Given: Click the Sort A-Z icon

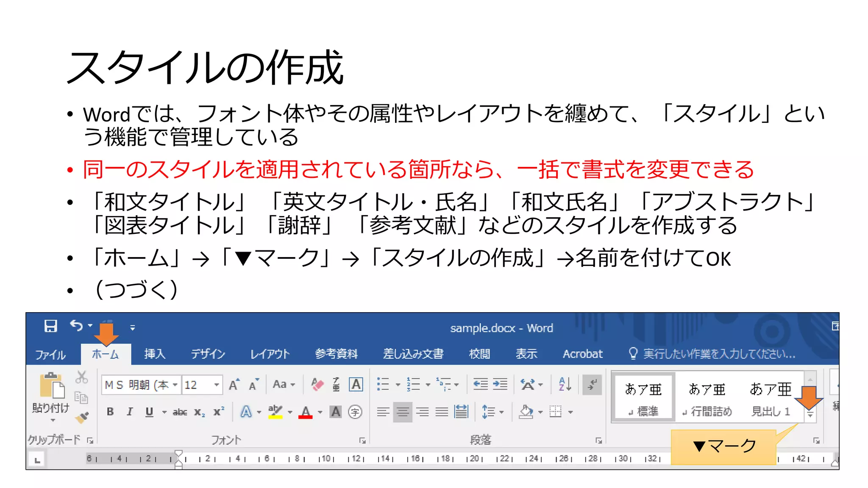Looking at the screenshot, I should click(565, 385).
